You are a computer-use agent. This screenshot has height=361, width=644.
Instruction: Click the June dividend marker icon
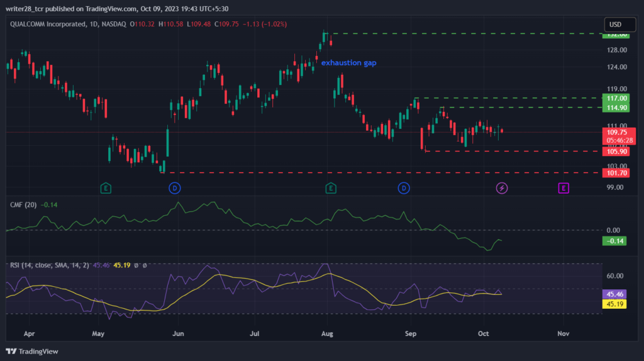coord(175,188)
